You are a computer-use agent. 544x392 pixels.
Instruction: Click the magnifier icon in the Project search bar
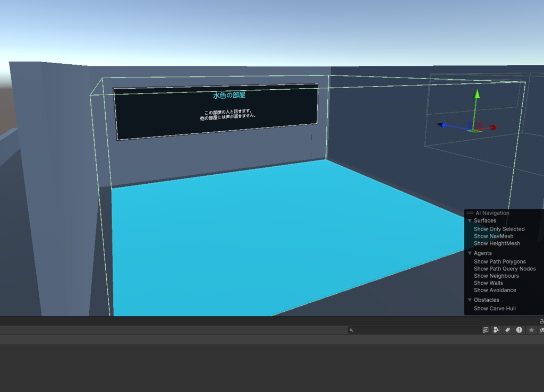(352, 330)
